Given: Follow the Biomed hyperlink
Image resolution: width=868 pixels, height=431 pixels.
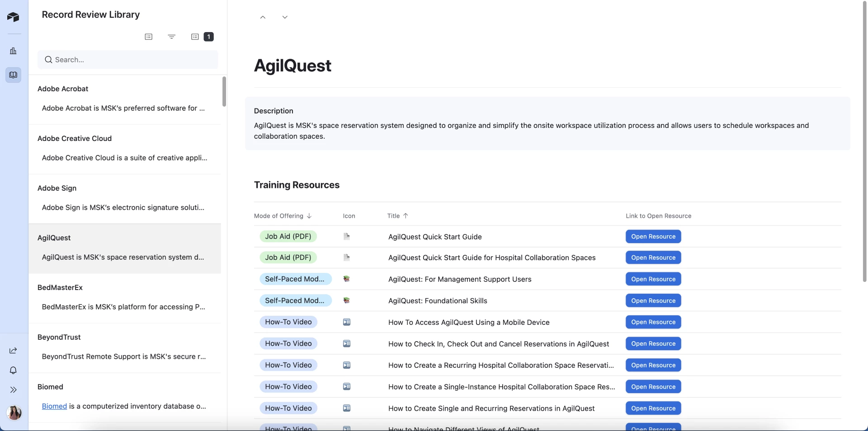Looking at the screenshot, I should pos(54,406).
